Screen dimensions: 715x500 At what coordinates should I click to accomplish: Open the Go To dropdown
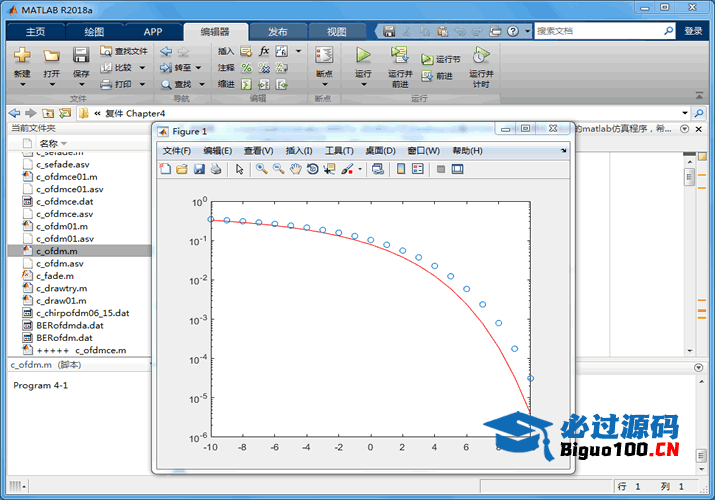[x=198, y=68]
